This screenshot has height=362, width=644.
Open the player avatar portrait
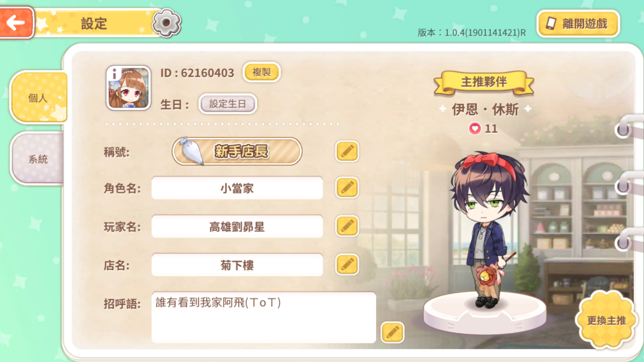click(128, 88)
